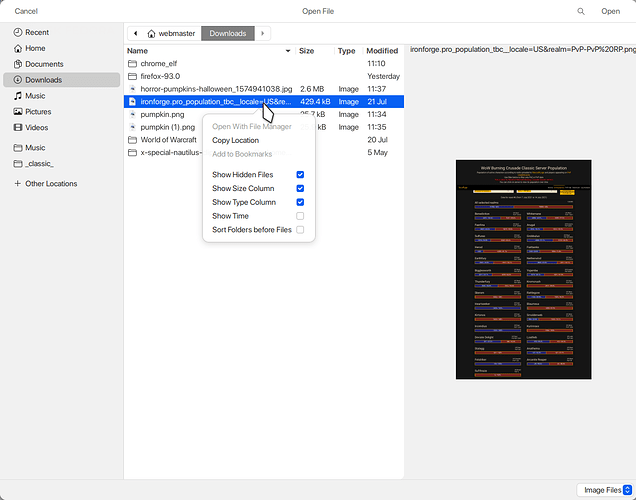Click the pumpkin (1).png file icon
The width and height of the screenshot is (636, 500).
(x=132, y=127)
